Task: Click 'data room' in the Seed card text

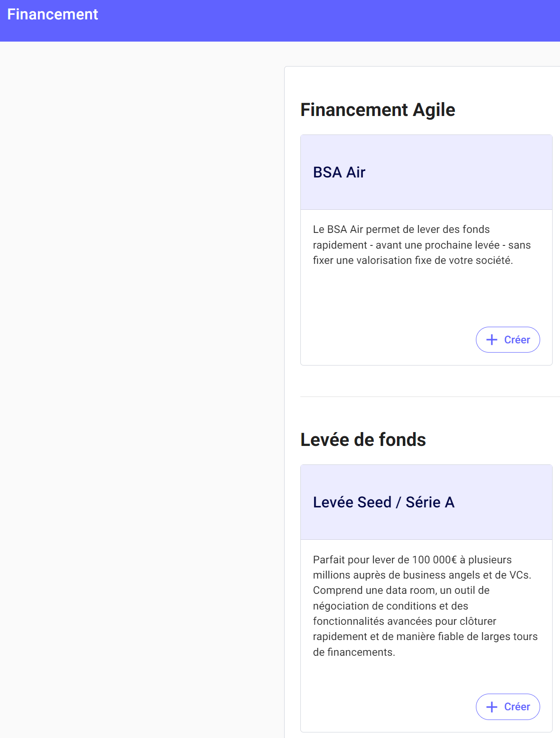Action: (411, 591)
